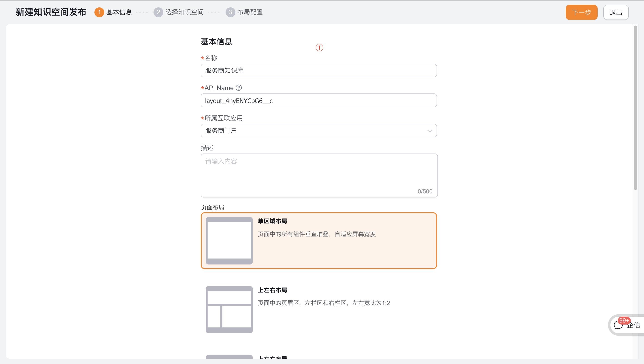The width and height of the screenshot is (644, 364).
Task: Switch to the 布局配置 step
Action: point(250,12)
